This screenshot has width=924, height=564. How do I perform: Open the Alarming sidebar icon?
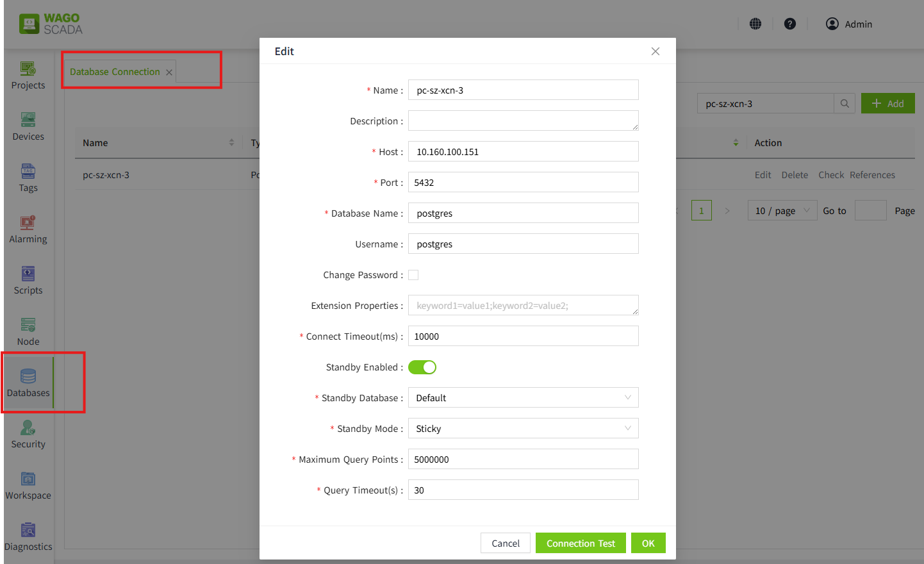point(28,223)
